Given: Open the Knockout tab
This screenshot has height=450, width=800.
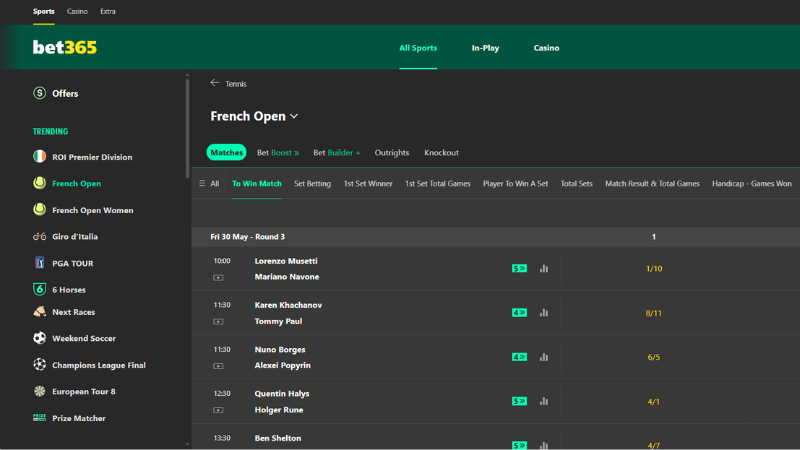Looking at the screenshot, I should click(441, 153).
